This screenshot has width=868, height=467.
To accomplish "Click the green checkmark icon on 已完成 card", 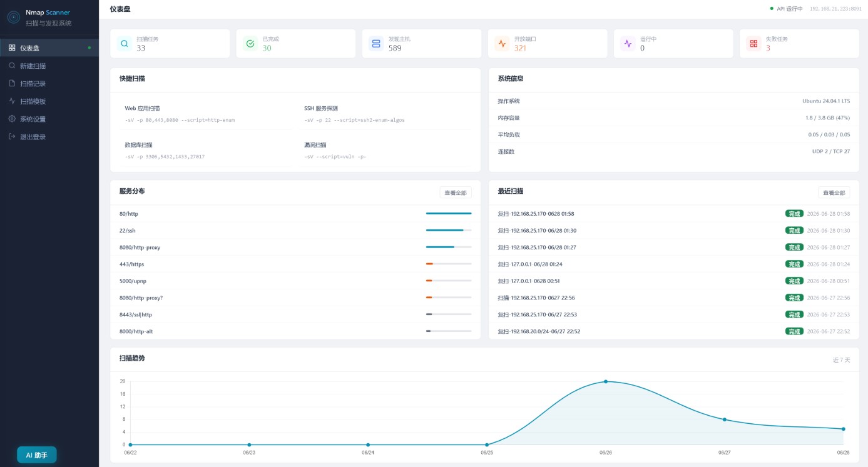I will (x=250, y=44).
